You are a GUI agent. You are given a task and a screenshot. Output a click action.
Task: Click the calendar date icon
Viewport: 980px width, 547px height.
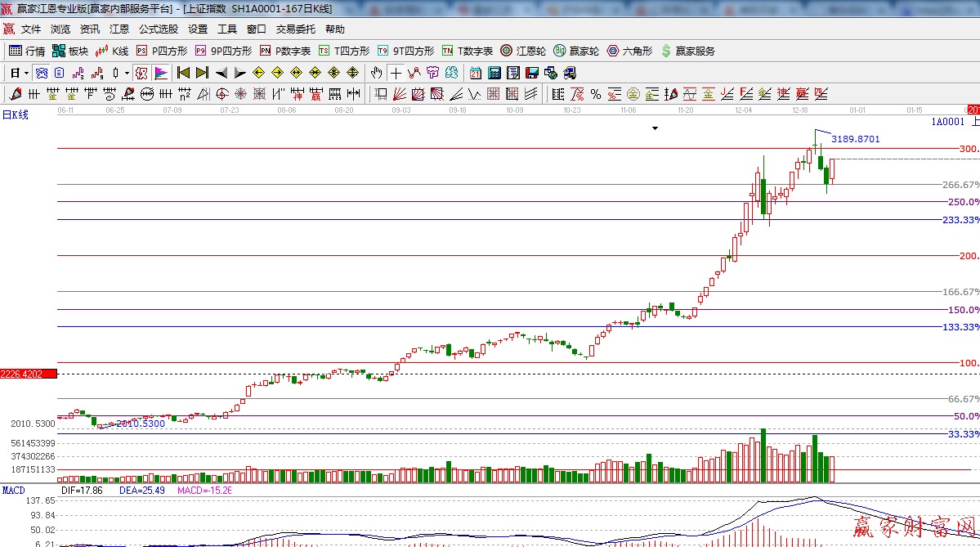pos(476,73)
